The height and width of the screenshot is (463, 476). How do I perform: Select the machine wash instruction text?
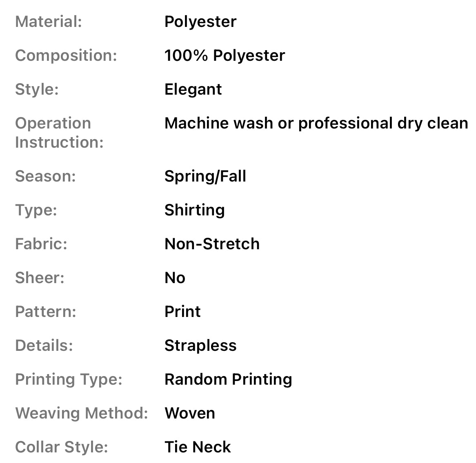point(316,123)
